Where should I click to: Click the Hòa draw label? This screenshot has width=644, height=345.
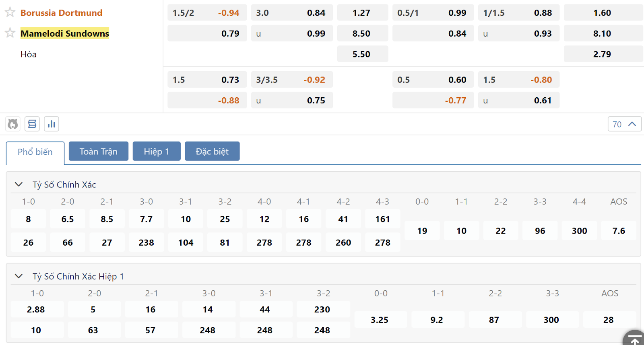[x=29, y=54]
